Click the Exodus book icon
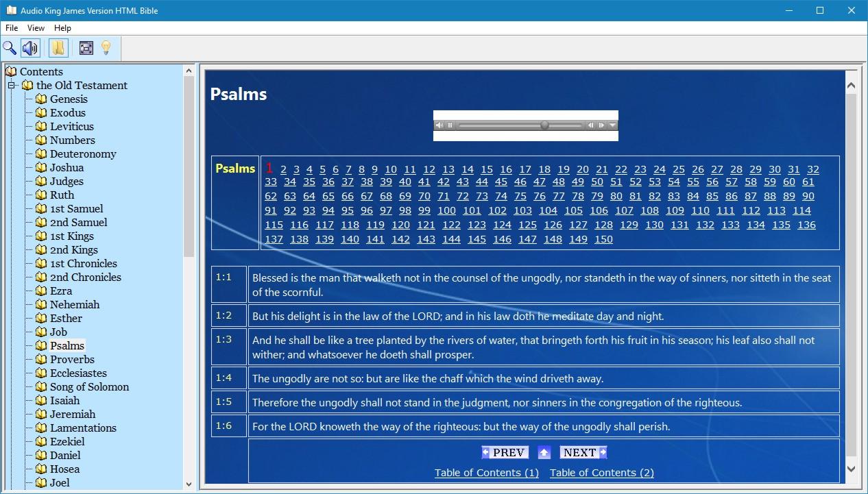868x494 pixels. (x=41, y=113)
